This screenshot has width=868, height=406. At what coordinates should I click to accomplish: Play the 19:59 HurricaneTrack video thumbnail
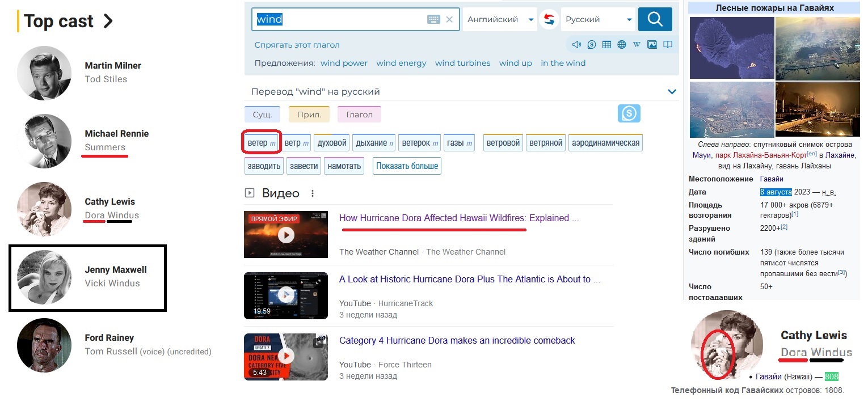pos(286,295)
